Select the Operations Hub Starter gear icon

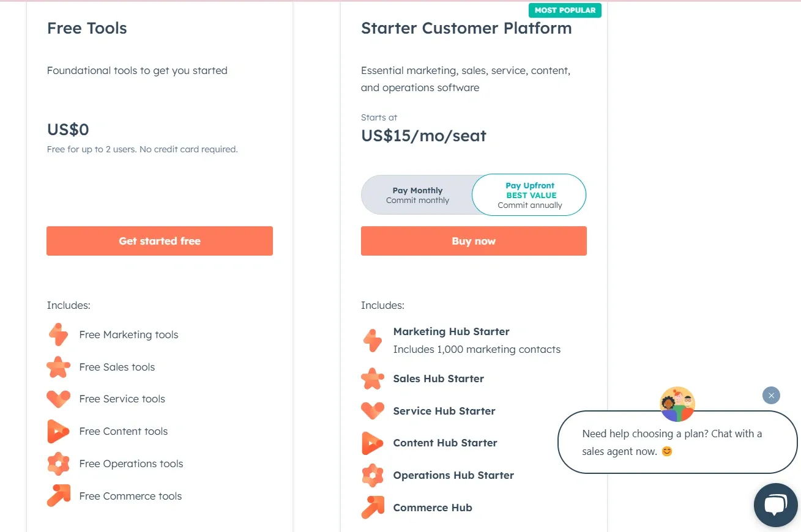pyautogui.click(x=373, y=475)
